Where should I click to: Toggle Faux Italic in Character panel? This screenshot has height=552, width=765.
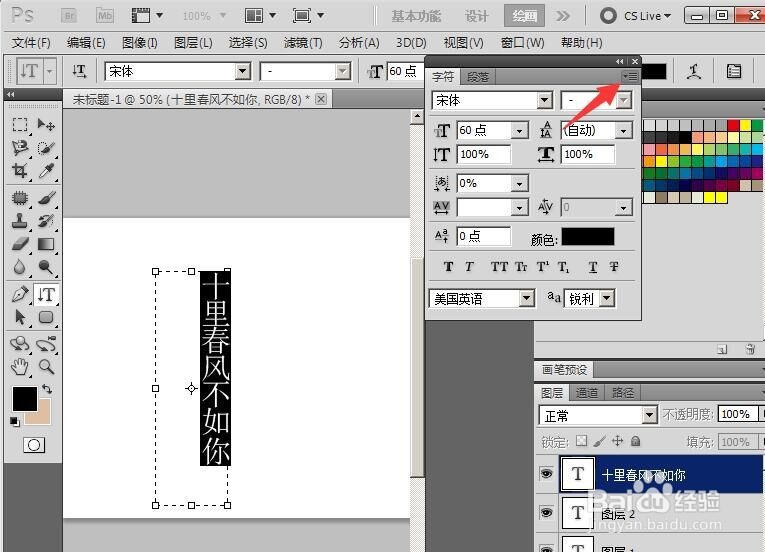469,267
